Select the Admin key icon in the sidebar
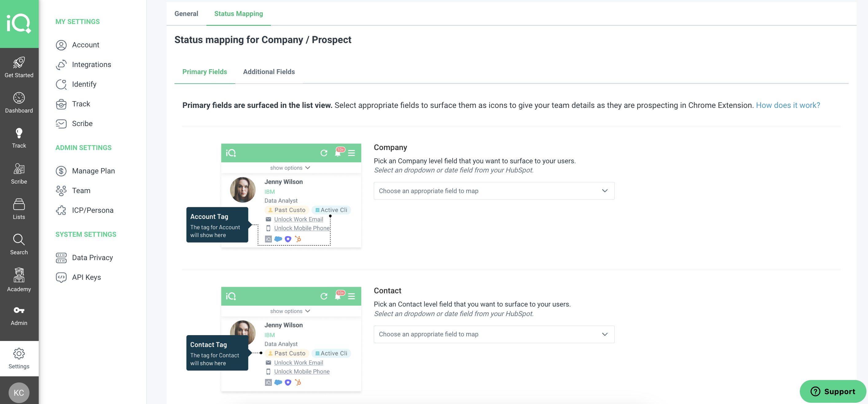 coord(19,314)
